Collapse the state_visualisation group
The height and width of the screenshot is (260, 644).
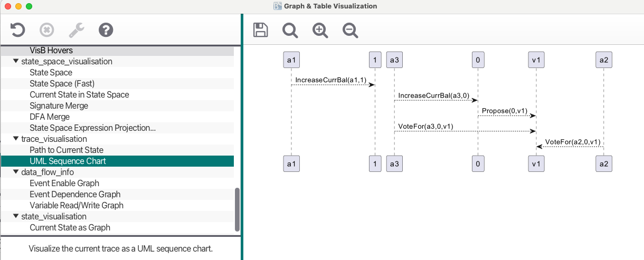(16, 216)
